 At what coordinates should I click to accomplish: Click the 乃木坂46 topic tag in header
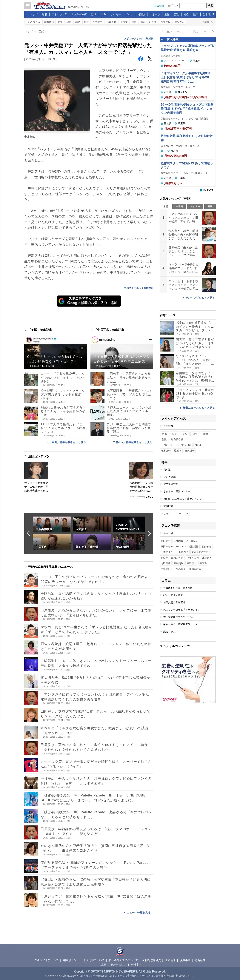111,22
